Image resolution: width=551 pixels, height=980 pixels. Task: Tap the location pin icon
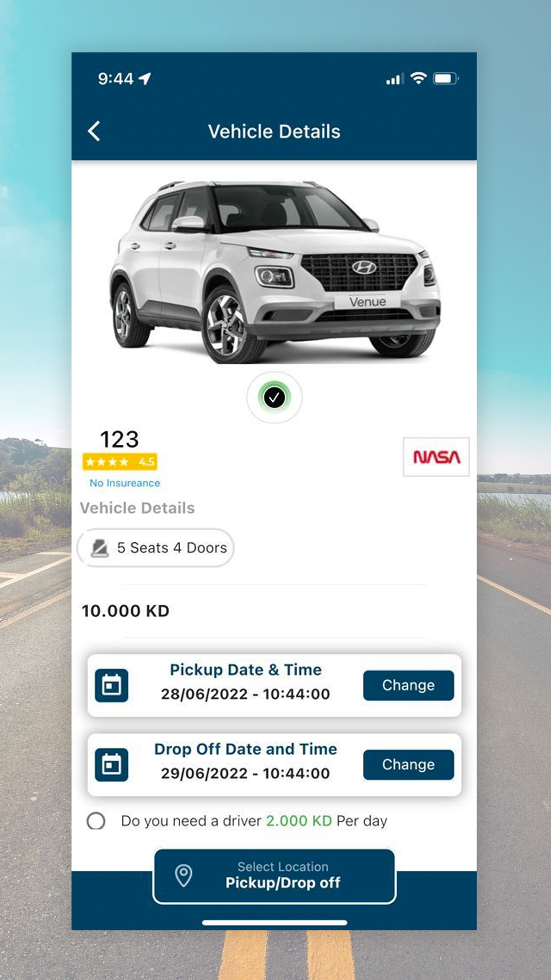[183, 875]
